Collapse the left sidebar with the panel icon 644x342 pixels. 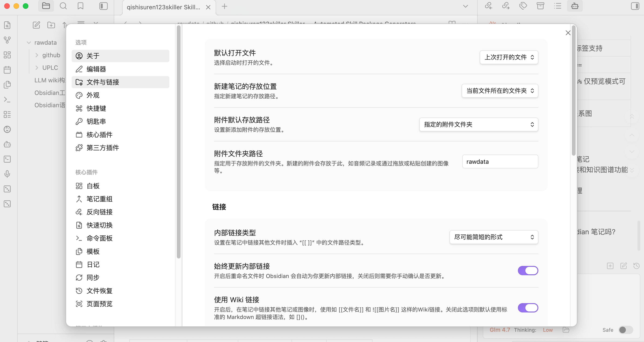tap(103, 6)
